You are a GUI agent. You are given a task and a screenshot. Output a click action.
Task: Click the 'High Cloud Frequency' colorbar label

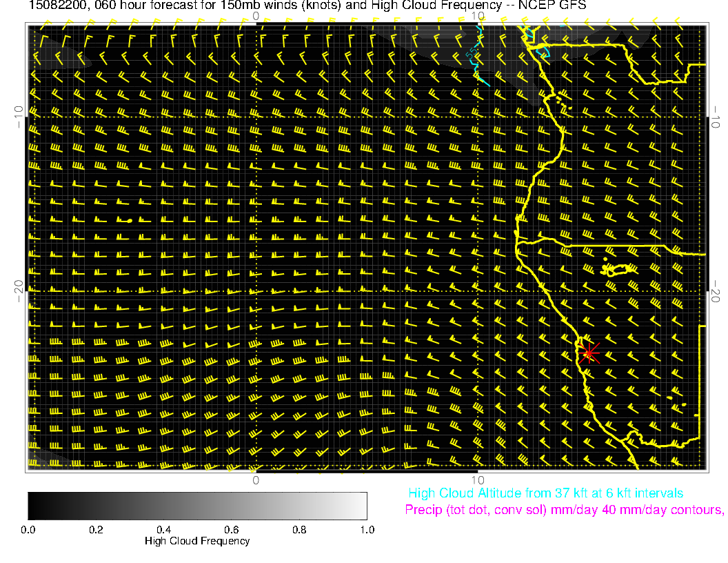(x=197, y=541)
